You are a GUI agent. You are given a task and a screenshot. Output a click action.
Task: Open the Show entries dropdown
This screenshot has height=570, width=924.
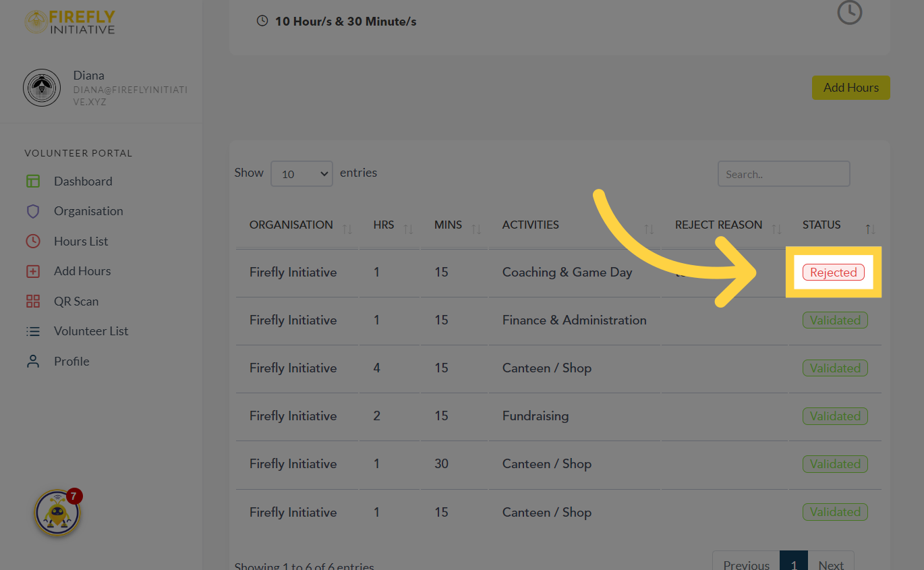point(301,173)
